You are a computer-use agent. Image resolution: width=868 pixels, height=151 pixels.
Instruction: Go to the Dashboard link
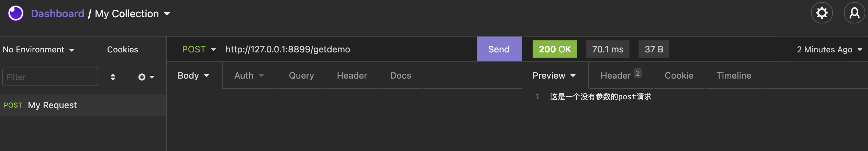(57, 14)
